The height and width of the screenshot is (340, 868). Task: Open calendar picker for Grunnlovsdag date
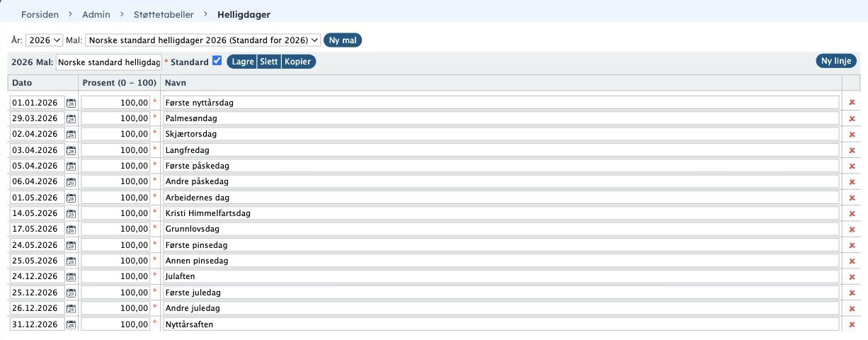[71, 229]
